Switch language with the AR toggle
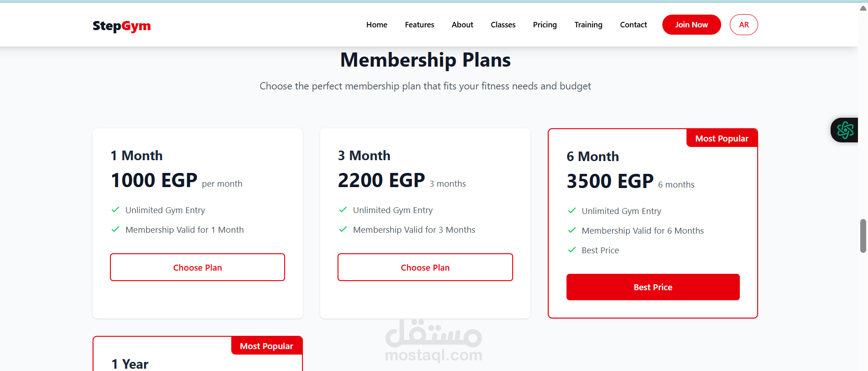The width and height of the screenshot is (868, 371). point(743,25)
